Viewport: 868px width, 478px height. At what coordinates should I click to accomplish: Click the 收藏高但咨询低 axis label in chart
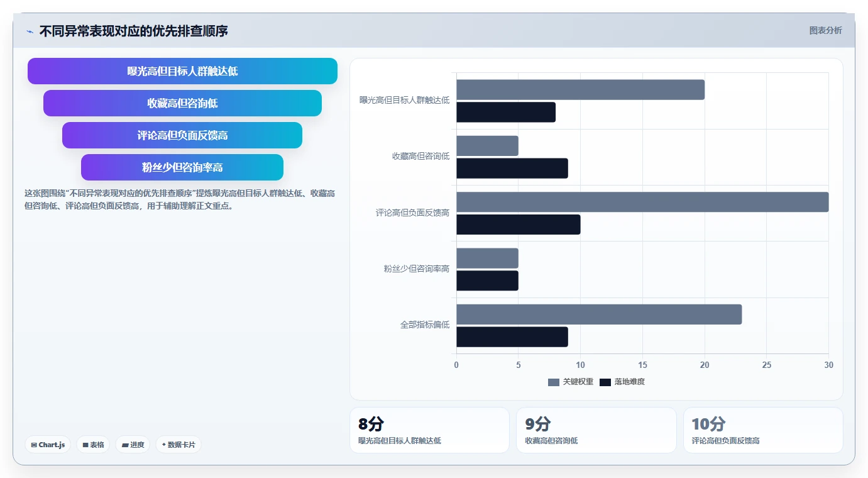(x=421, y=157)
